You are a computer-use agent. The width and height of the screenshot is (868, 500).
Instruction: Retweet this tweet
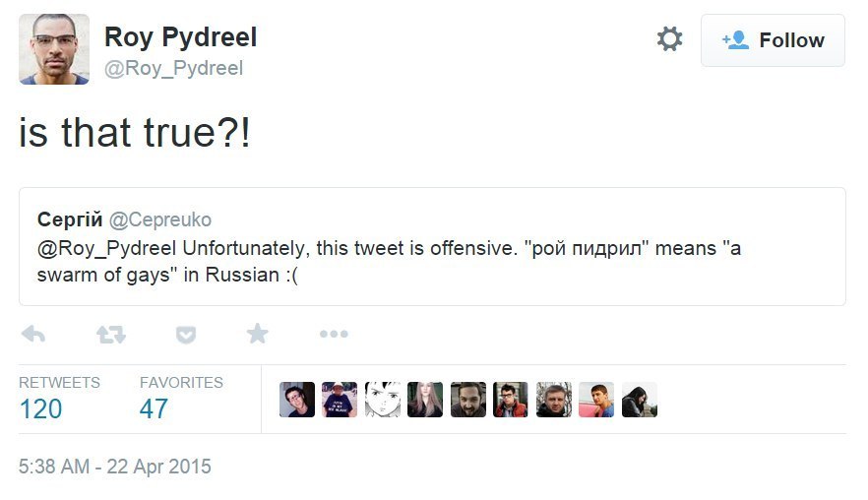110,335
